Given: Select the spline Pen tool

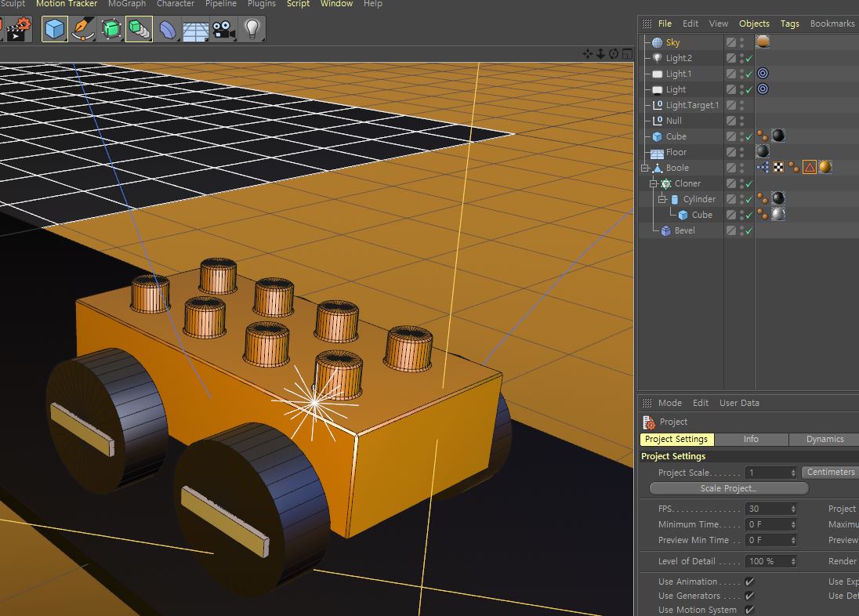Looking at the screenshot, I should point(82,30).
